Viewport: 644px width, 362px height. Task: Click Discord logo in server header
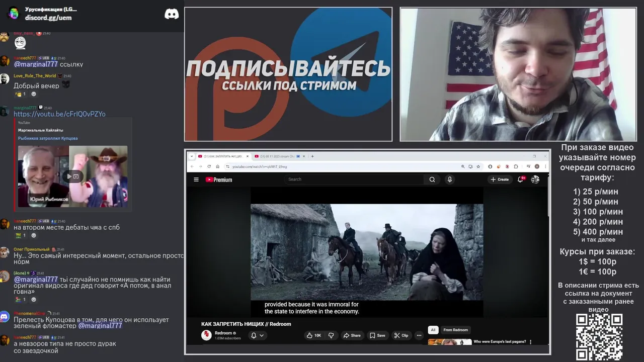(x=172, y=14)
